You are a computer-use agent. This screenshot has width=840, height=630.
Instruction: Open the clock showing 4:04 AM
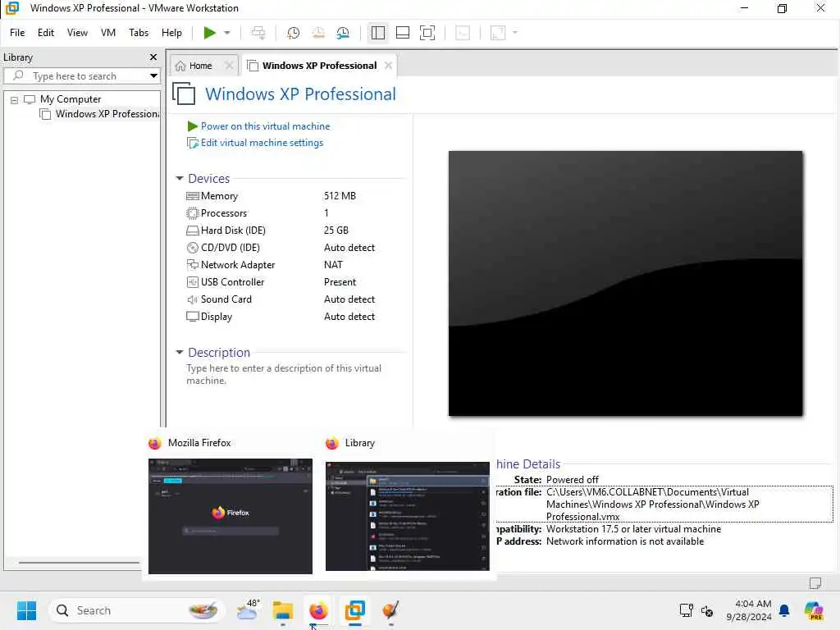(x=749, y=610)
